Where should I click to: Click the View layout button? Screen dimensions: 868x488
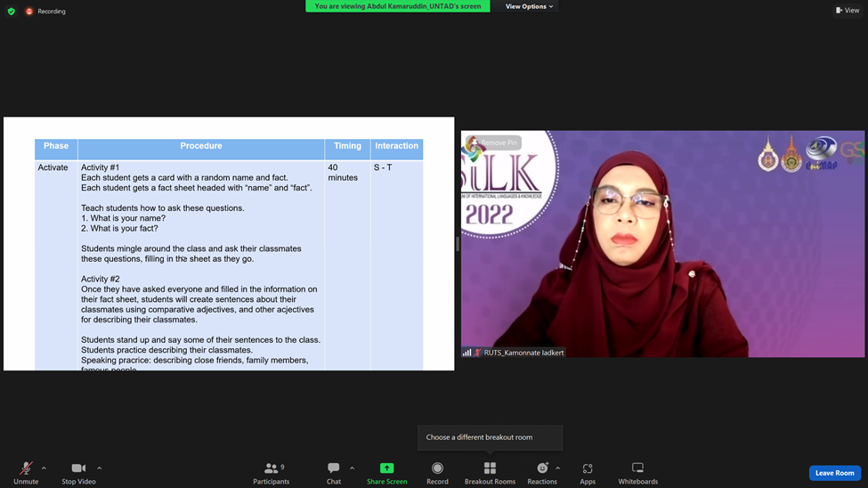pos(848,10)
